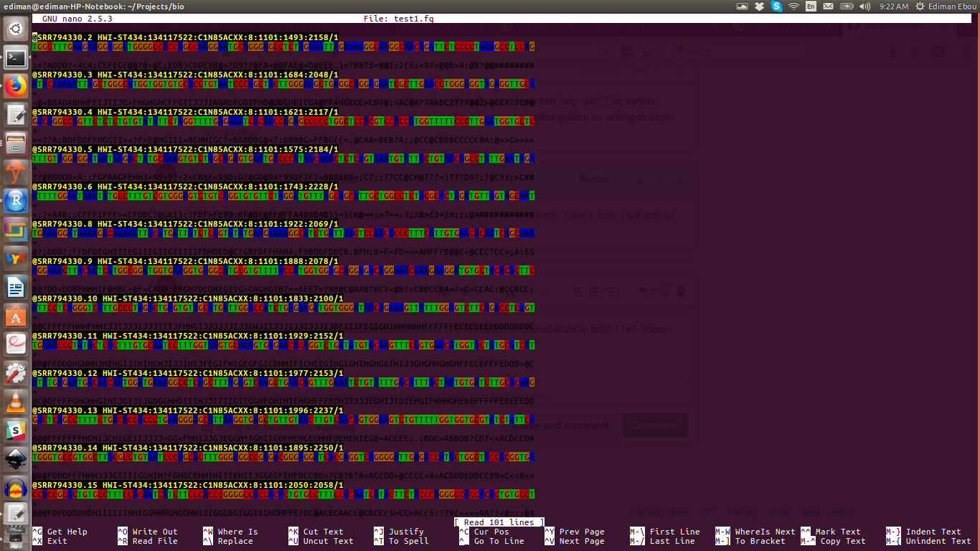This screenshot has width=980, height=551.
Task: Click the red hat 'y' launcher icon
Action: pos(16,172)
